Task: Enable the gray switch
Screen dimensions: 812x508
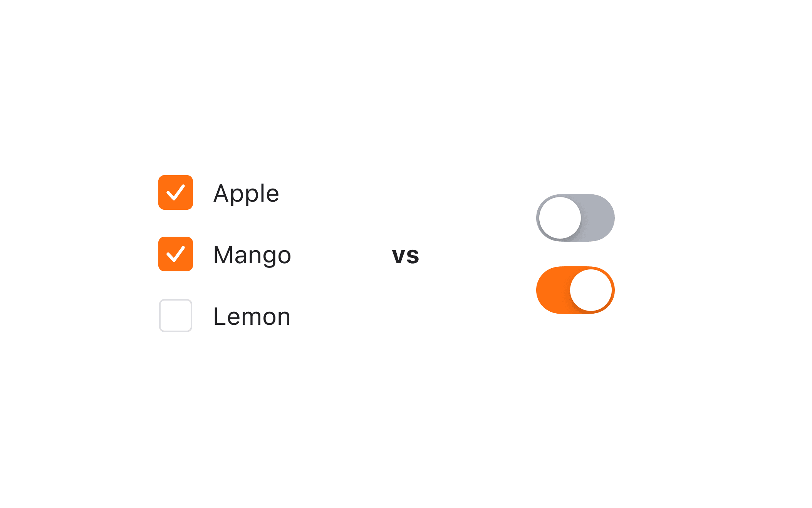Action: [x=575, y=218]
